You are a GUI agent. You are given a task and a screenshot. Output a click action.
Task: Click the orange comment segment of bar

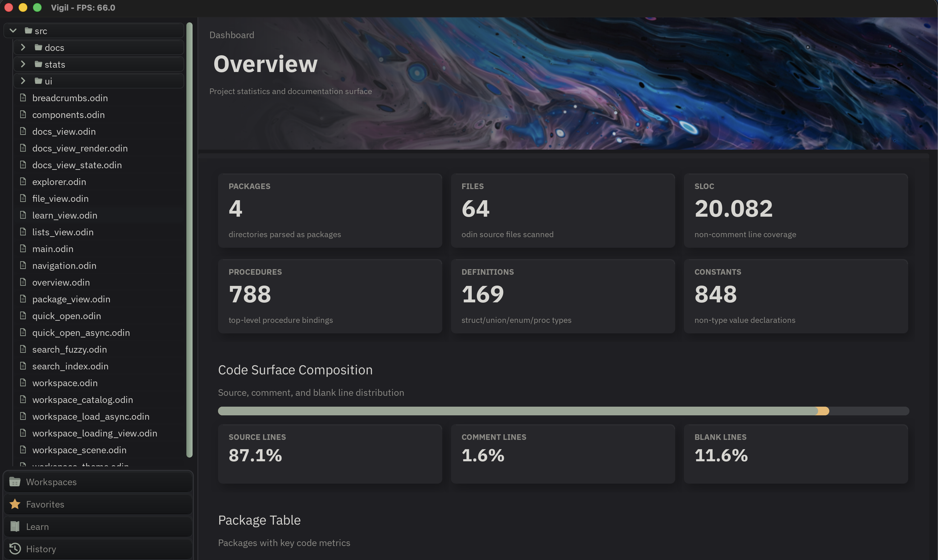tap(824, 411)
